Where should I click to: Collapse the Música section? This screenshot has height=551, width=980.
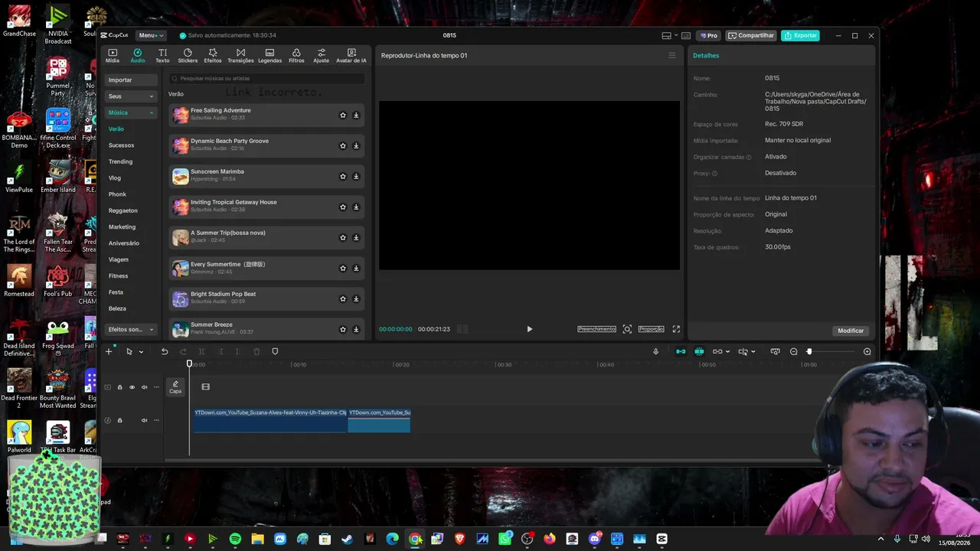[131, 112]
